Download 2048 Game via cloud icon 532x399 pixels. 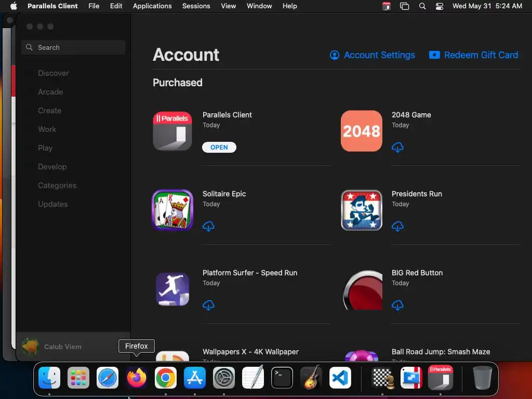pos(397,147)
